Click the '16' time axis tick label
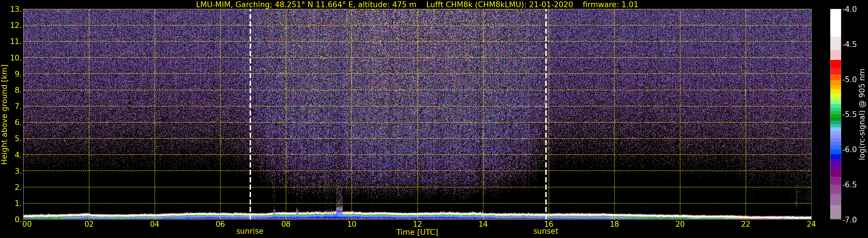This screenshot has height=238, width=868. (x=548, y=224)
